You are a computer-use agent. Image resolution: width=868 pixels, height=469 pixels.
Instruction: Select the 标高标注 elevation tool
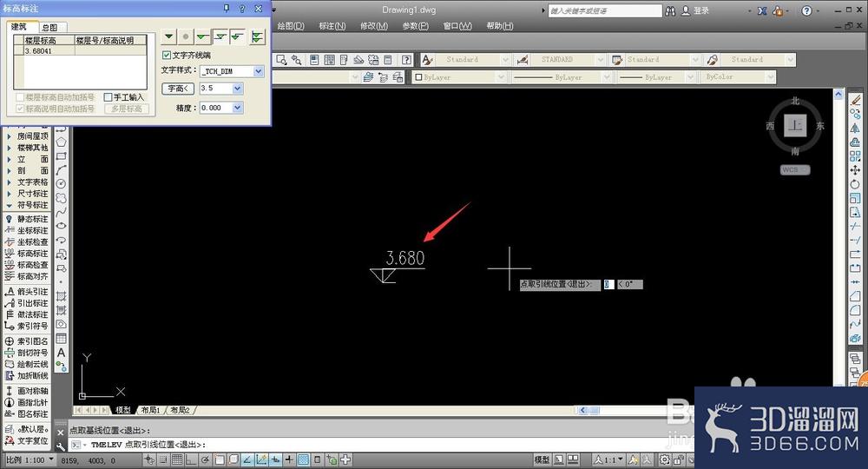point(27,253)
